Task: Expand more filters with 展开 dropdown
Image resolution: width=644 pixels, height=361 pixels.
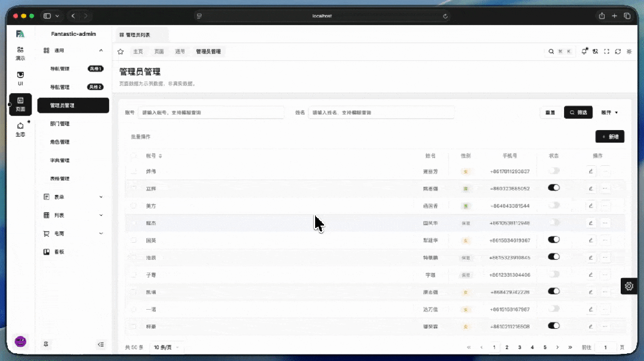Action: (x=609, y=113)
